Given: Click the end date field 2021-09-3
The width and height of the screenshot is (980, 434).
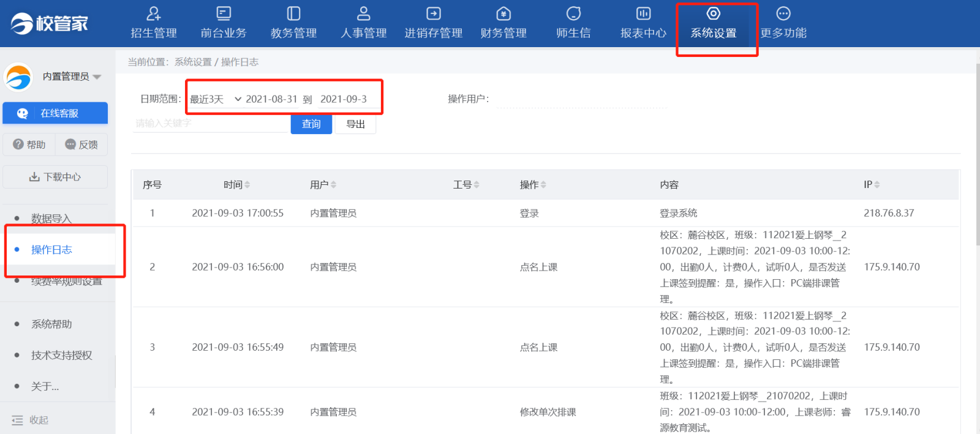Looking at the screenshot, I should [x=348, y=99].
